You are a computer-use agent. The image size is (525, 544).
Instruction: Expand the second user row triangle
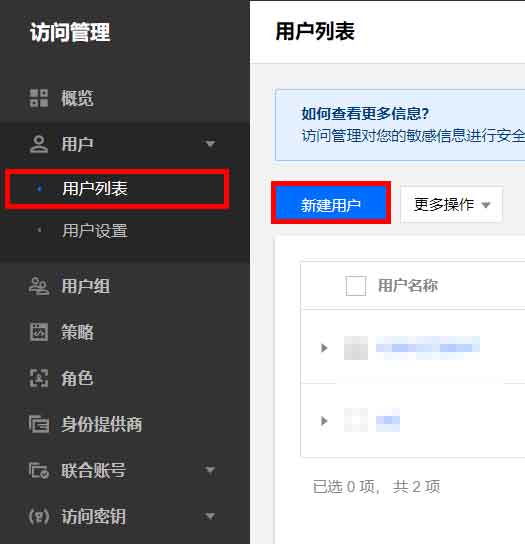click(x=324, y=421)
